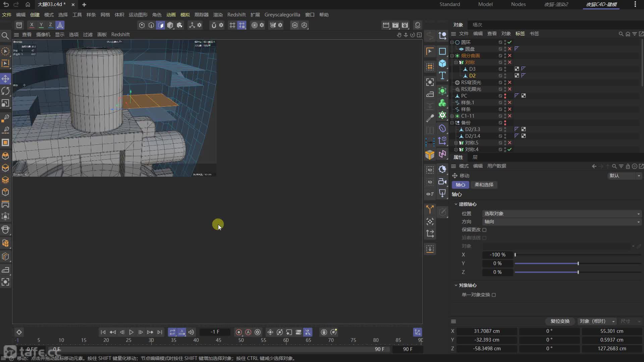
Task: Switch to the 柔和选择 tab
Action: coord(484,185)
